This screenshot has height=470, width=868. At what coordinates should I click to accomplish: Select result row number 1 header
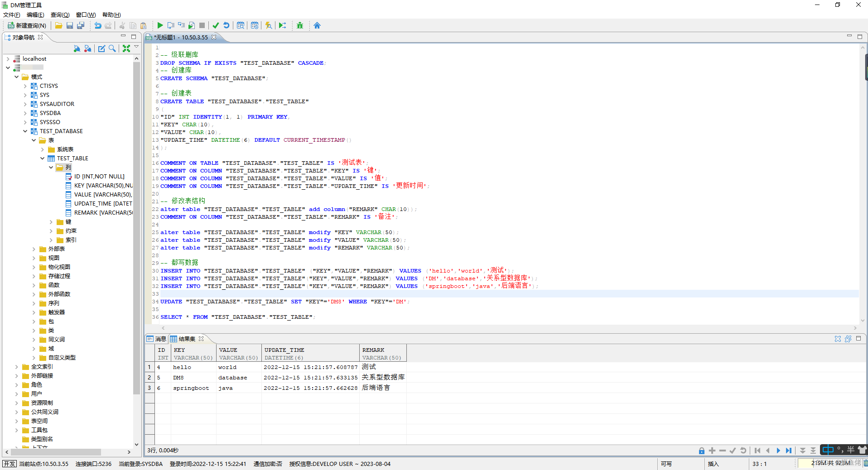pyautogui.click(x=149, y=367)
